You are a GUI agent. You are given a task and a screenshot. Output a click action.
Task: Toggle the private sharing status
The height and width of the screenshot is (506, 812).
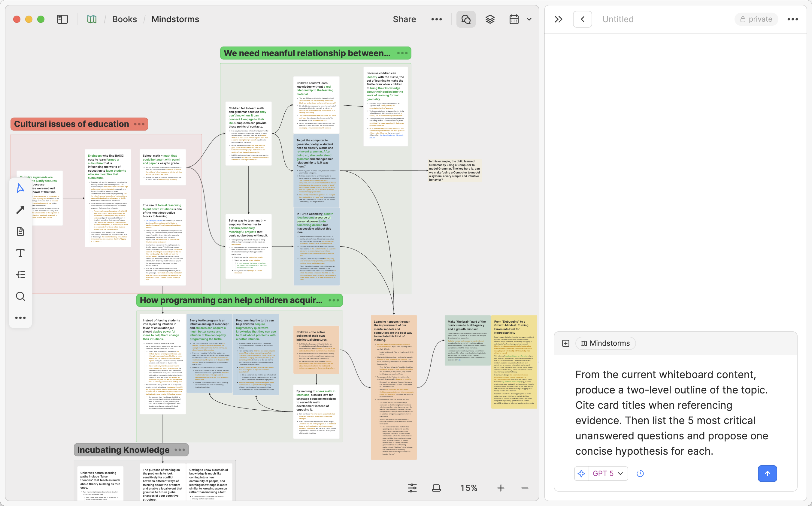click(x=756, y=19)
